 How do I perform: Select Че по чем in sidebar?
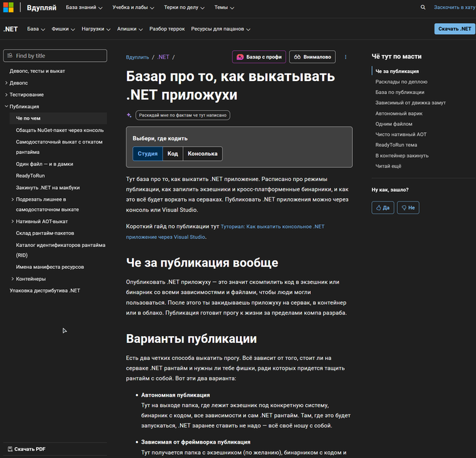(58, 118)
